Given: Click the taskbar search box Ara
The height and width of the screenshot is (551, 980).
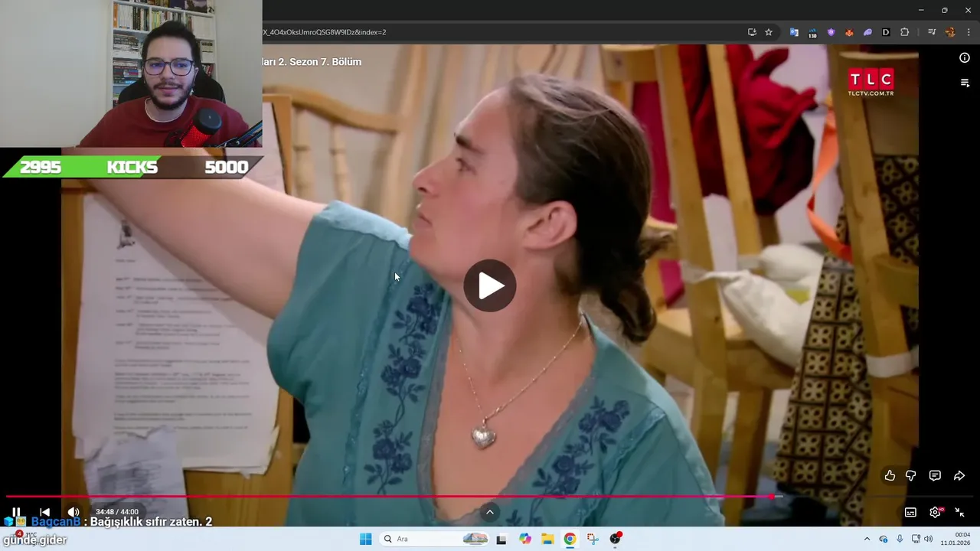Looking at the screenshot, I should pos(435,539).
